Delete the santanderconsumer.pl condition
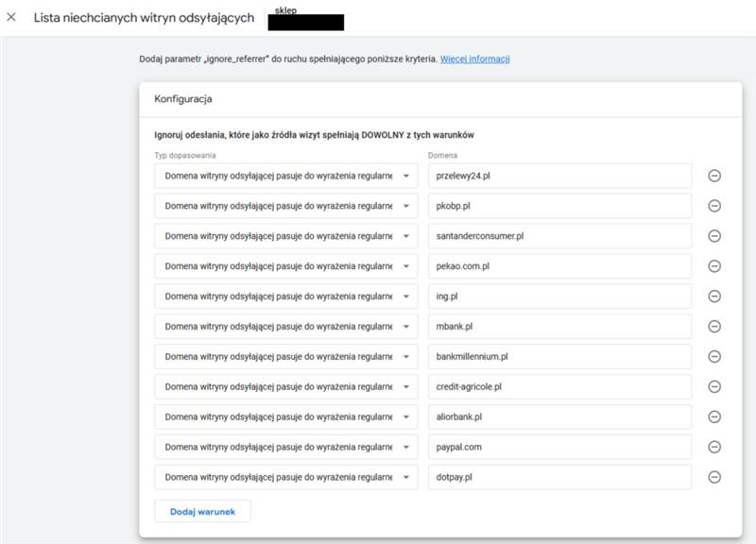Viewport: 756px width, 544px height. [714, 236]
